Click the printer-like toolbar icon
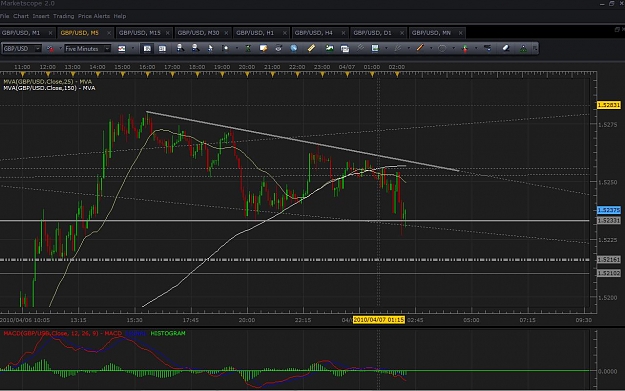The image size is (625, 391). (x=279, y=48)
